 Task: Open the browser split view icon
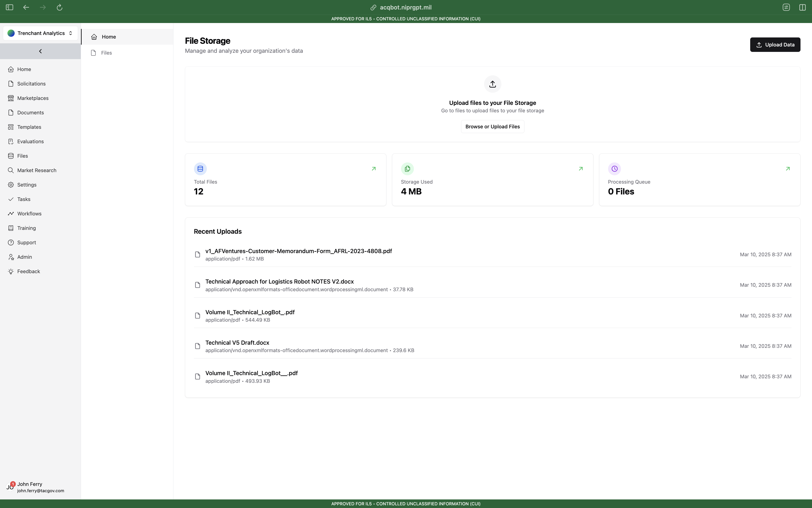coord(803,7)
